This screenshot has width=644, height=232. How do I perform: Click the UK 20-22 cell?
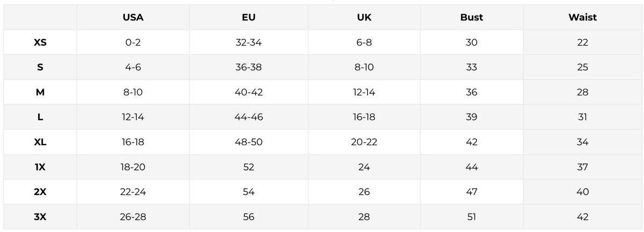pos(364,142)
